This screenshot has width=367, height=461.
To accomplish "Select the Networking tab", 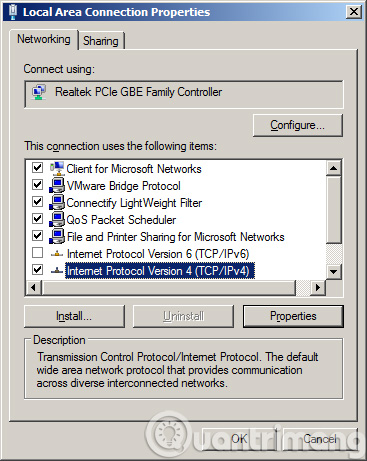I will click(x=44, y=39).
